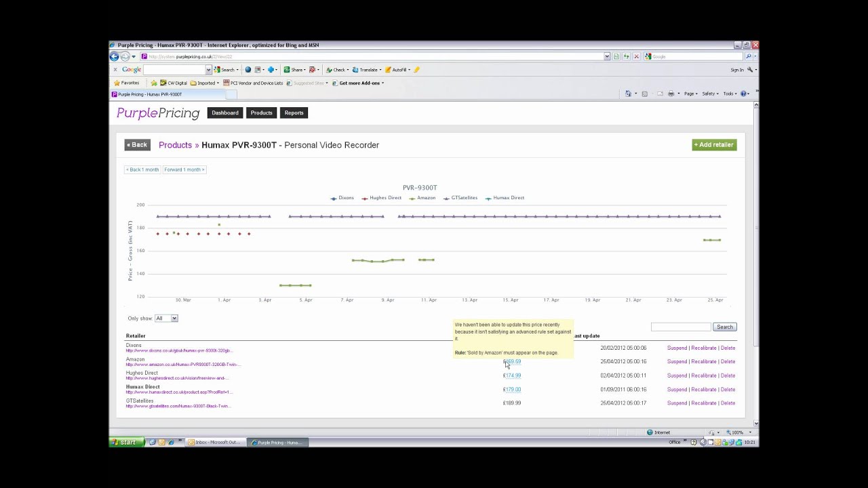Open the Reports navigation tab
868x488 pixels.
pos(294,113)
